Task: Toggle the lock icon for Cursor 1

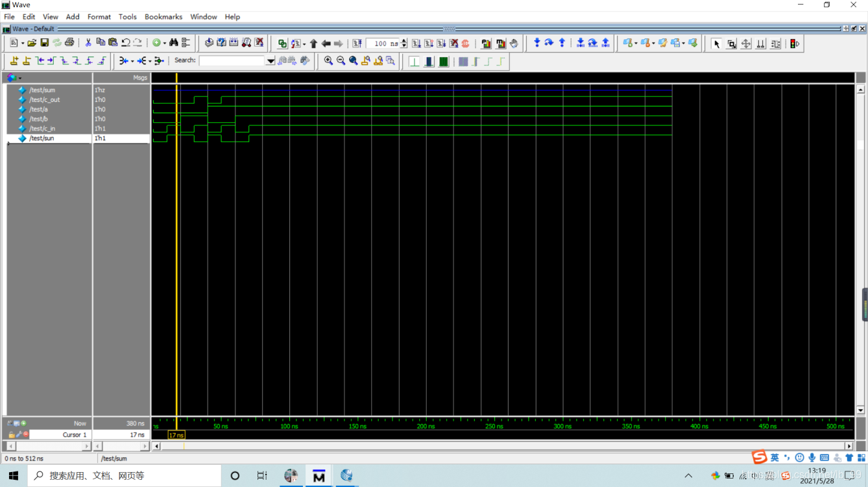Action: 11,434
